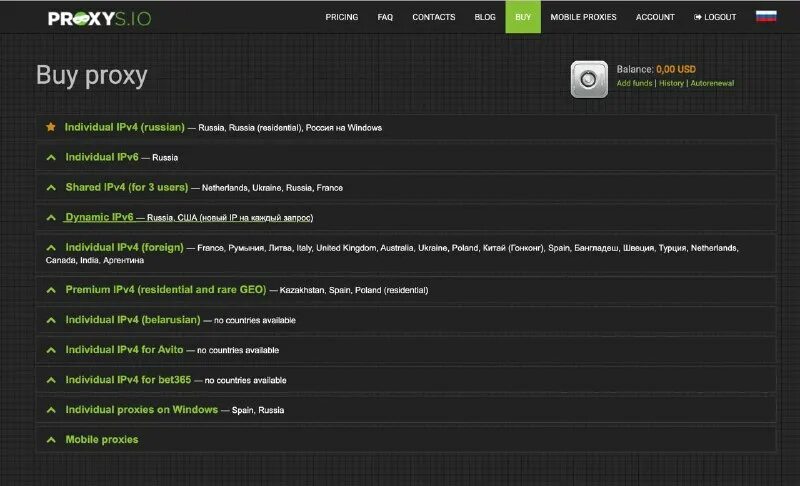The width and height of the screenshot is (800, 486).
Task: Log out via the Logout link
Action: [715, 17]
